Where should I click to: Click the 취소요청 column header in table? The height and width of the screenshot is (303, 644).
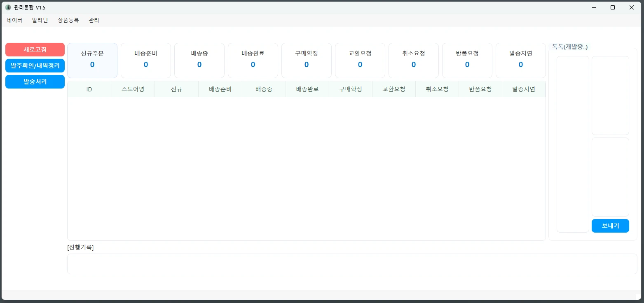pos(437,89)
